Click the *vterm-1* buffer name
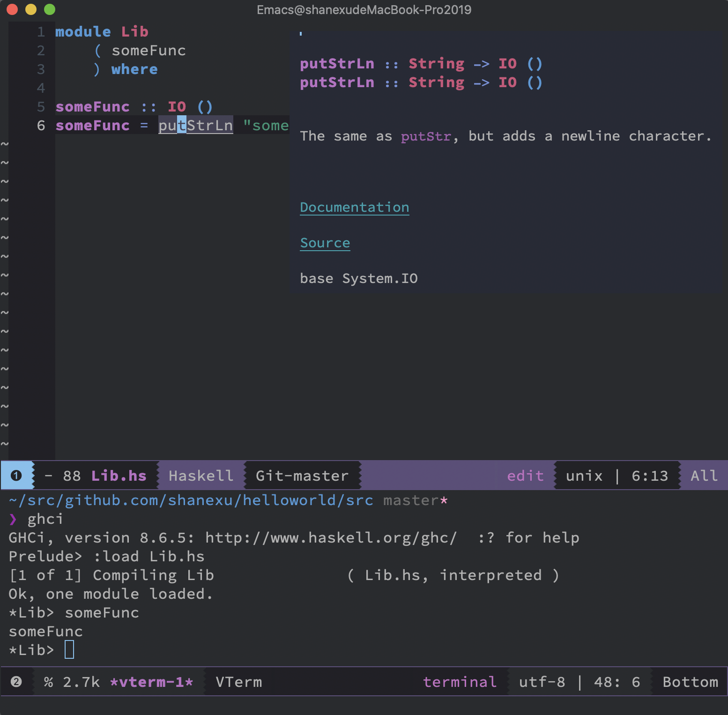Viewport: 728px width, 715px height. click(151, 682)
